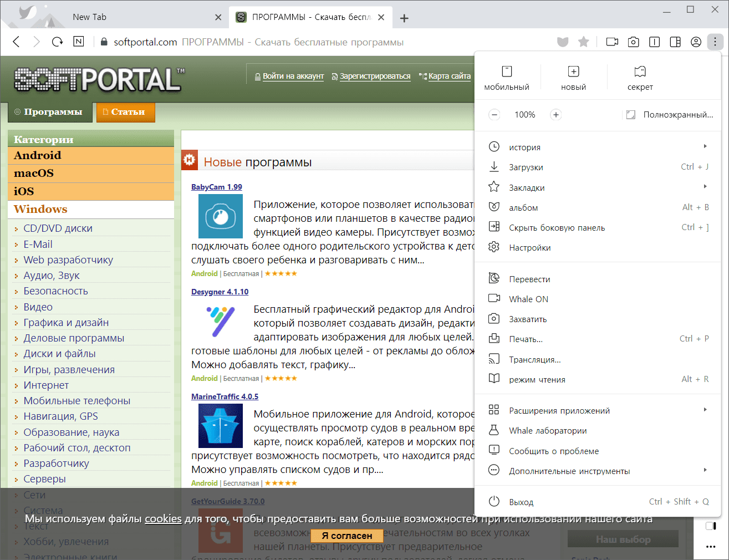Click the dual tab split-view toolbar icon
The image size is (729, 560).
click(654, 42)
